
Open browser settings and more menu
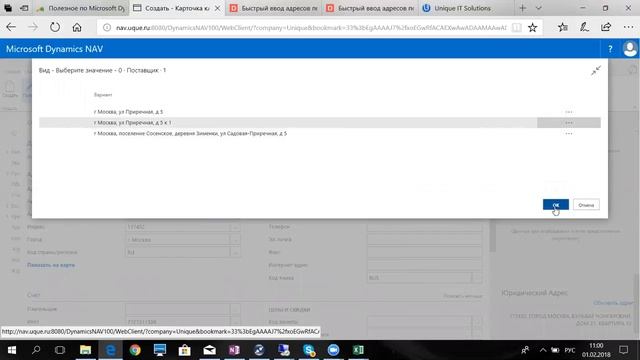coord(629,27)
